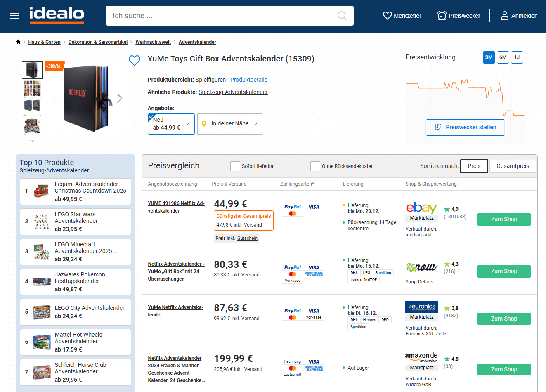Check the Ohne Rücksendekosten checkbox
Viewport: 546px width, 392px height.
[315, 166]
